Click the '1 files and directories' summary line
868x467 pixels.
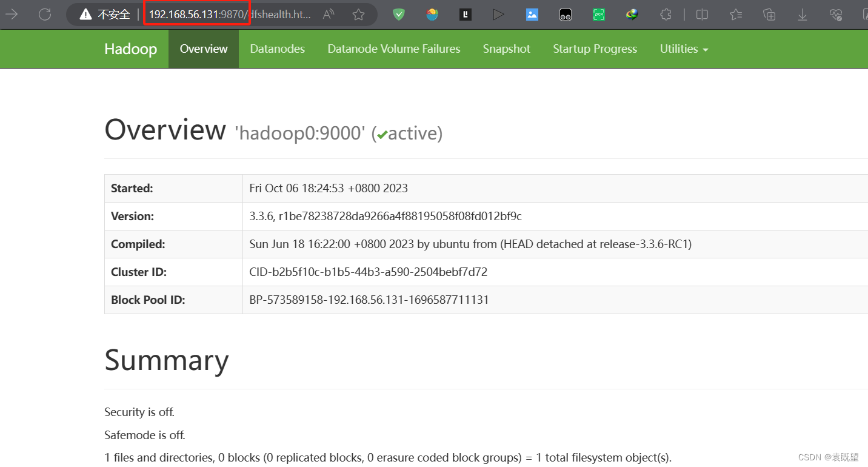tap(388, 458)
